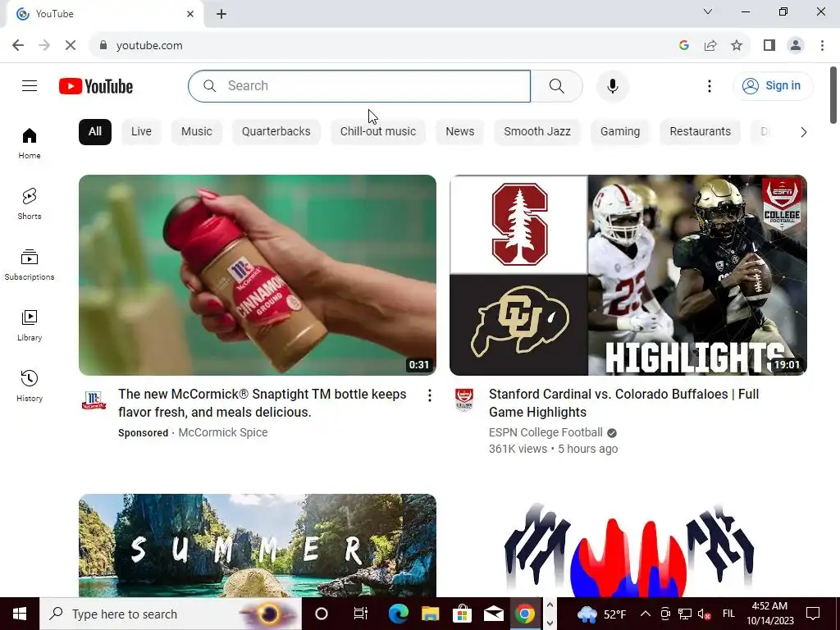Select the Chill-out music filter chip
This screenshot has height=630, width=840.
[377, 132]
